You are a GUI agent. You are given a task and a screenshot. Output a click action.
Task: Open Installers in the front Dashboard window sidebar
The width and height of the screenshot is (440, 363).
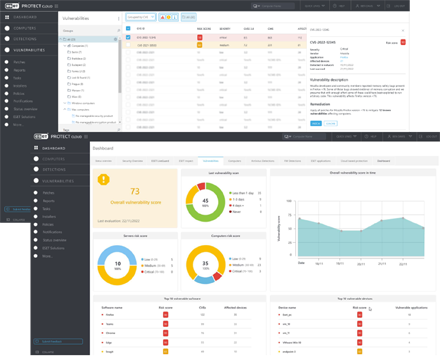49,217
